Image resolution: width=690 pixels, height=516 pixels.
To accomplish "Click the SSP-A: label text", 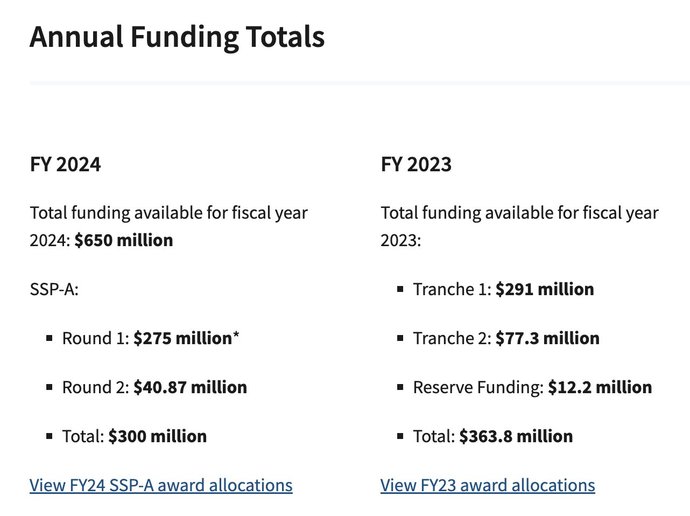I will click(x=54, y=289).
